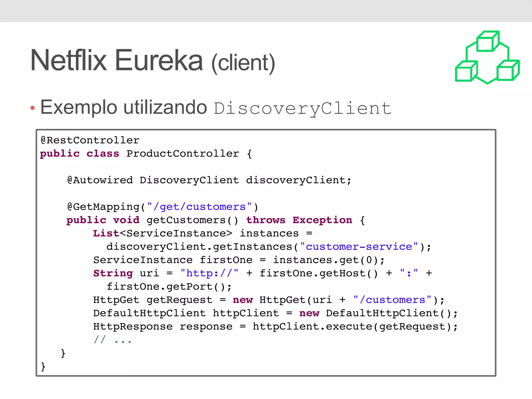
Task: Click the 'Exemplo utilizando DiscoveryClient' bullet text
Action: [x=216, y=108]
